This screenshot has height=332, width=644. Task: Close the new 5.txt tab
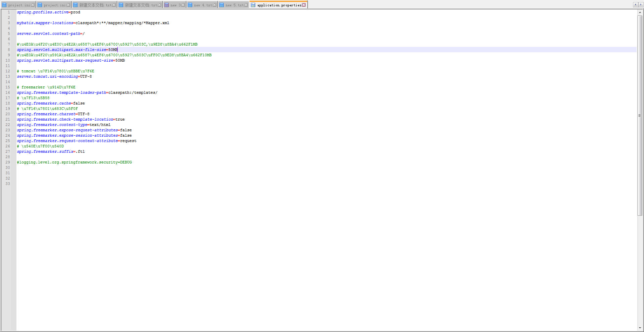(246, 5)
